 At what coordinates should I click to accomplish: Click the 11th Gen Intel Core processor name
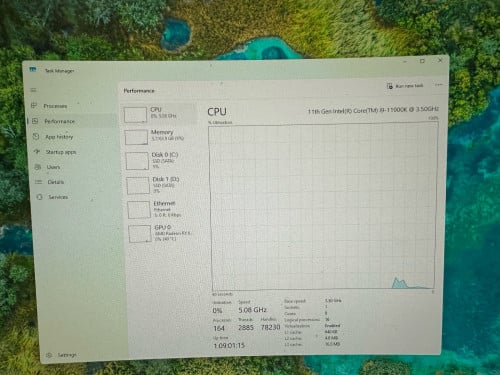point(373,110)
